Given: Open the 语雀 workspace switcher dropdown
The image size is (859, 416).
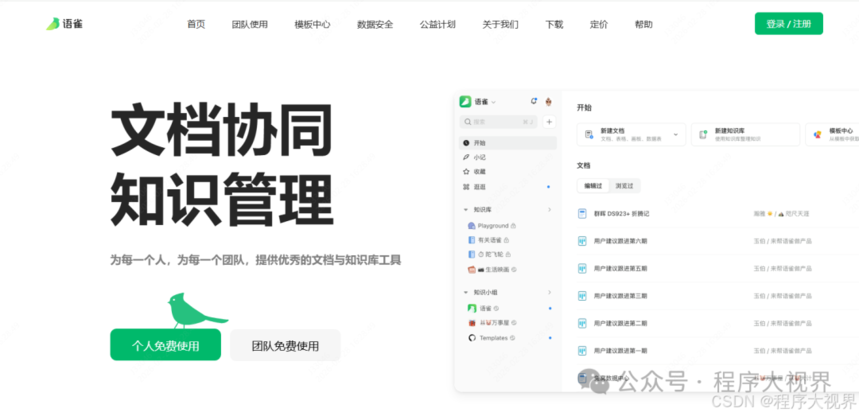Looking at the screenshot, I should tap(485, 102).
